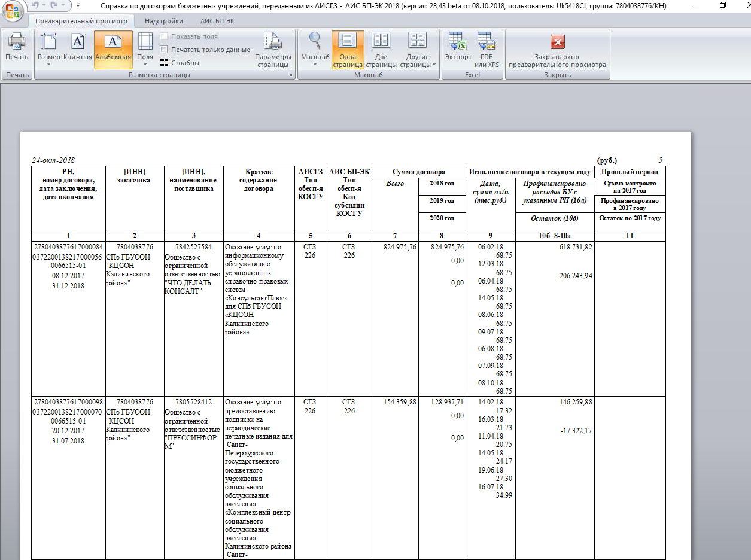Toggle the Показать поля checkbox
The width and height of the screenshot is (751, 560).
[x=164, y=36]
